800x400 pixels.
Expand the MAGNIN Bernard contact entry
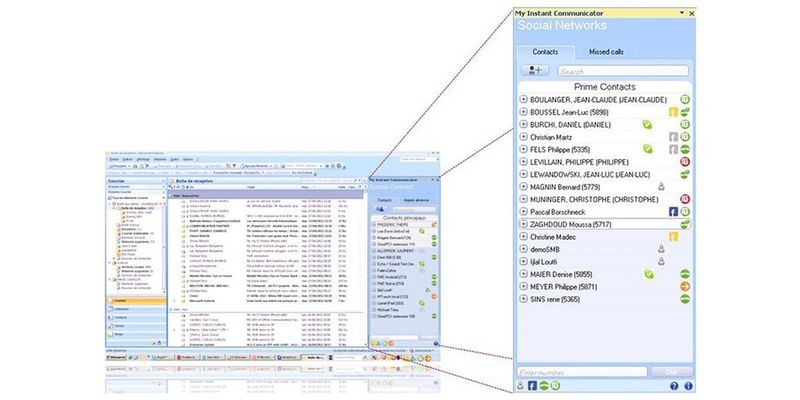pos(523,187)
